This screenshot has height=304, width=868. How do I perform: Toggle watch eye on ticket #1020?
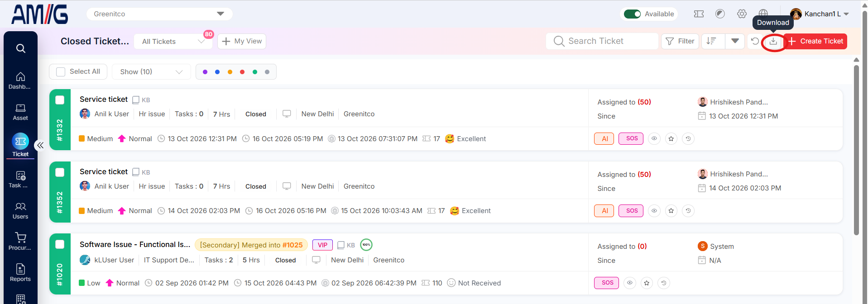pos(629,283)
